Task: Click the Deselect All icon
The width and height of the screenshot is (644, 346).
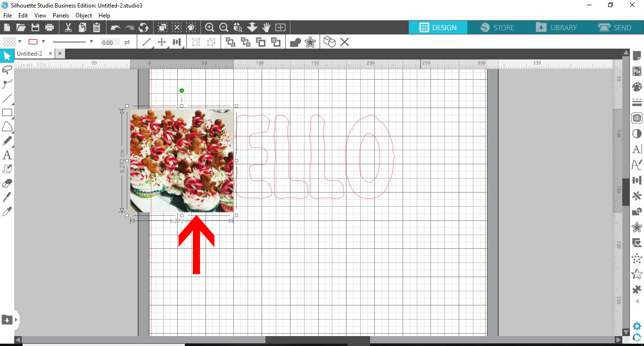Action: [177, 27]
